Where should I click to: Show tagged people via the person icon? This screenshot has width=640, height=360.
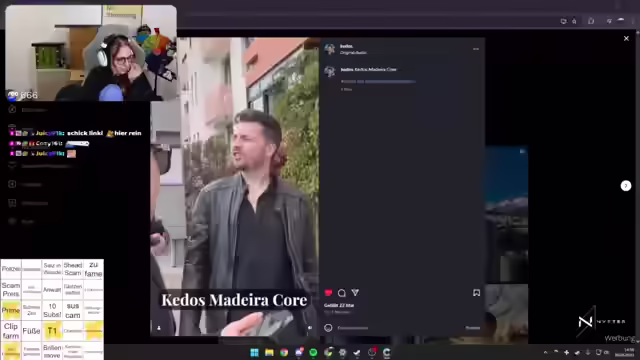159,328
